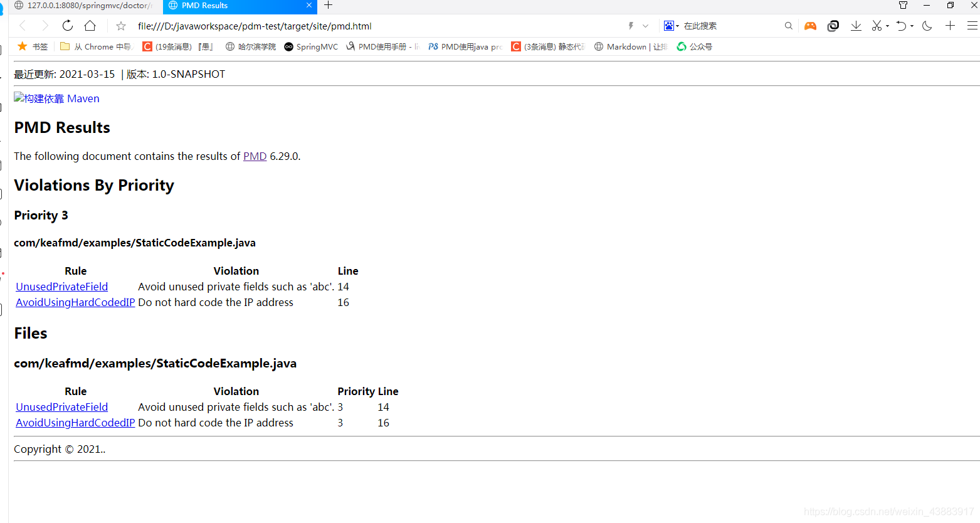This screenshot has width=980, height=523.
Task: Open the 公众号 bookmark
Action: (695, 46)
